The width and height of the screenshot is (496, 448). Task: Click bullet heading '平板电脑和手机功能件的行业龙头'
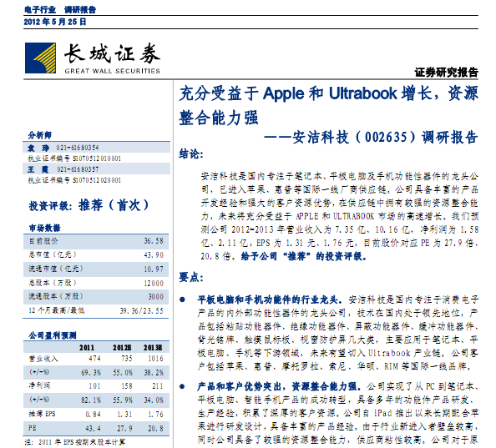point(270,300)
